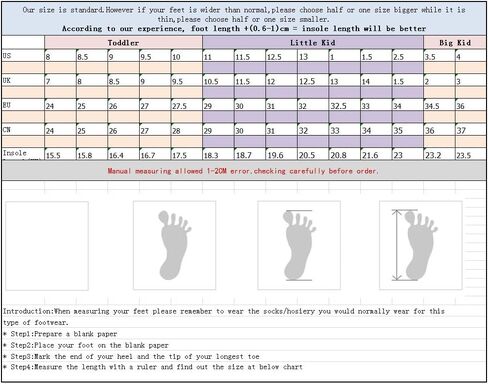Select the blank paper step image
This screenshot has height=384, width=488.
coord(47,246)
